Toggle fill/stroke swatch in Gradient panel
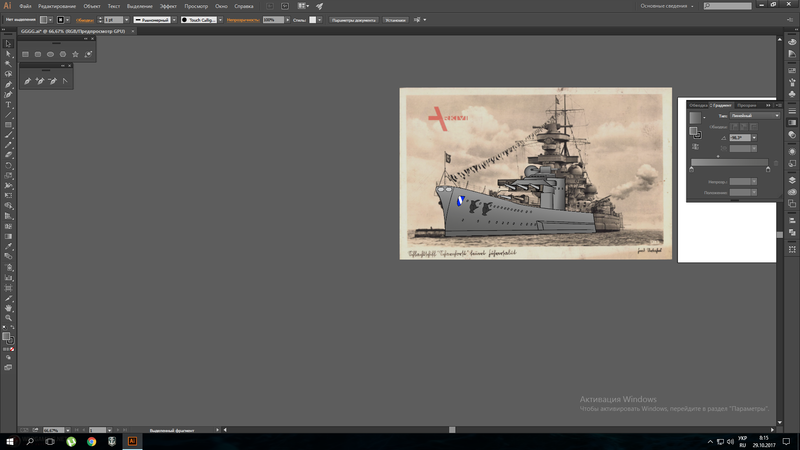Image resolution: width=800 pixels, height=450 pixels. [695, 133]
